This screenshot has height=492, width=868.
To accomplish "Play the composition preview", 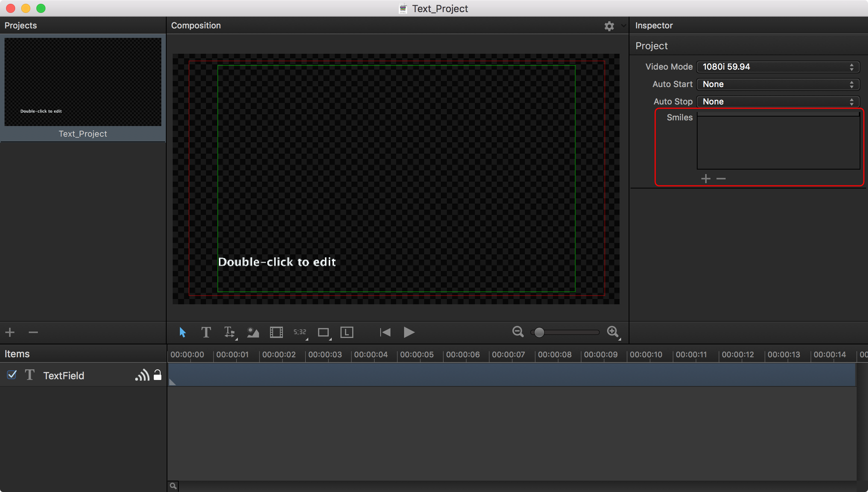I will point(409,332).
